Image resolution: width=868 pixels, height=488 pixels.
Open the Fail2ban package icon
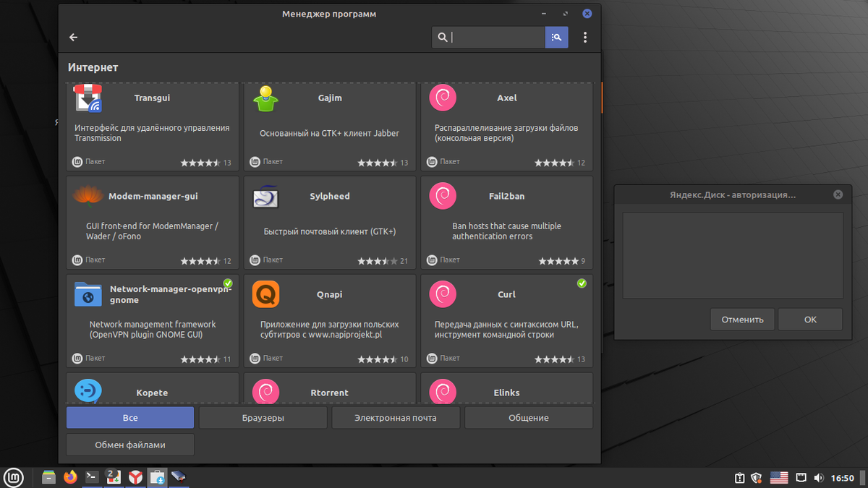443,195
